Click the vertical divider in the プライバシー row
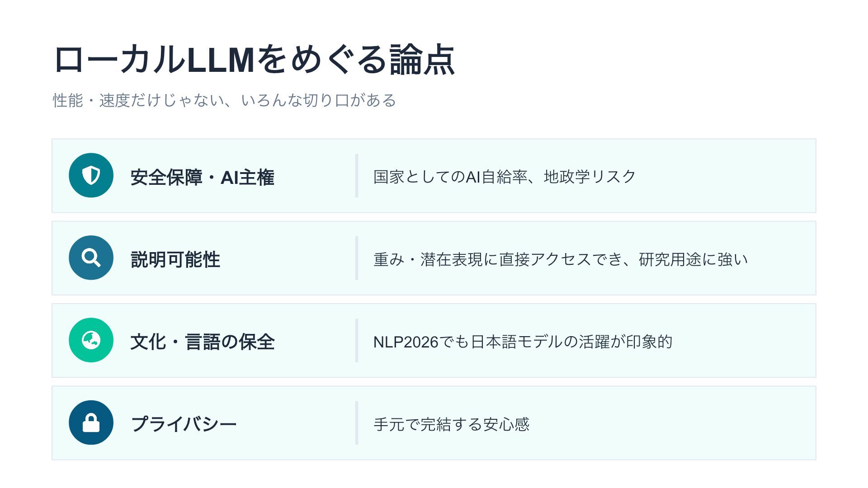 (357, 423)
